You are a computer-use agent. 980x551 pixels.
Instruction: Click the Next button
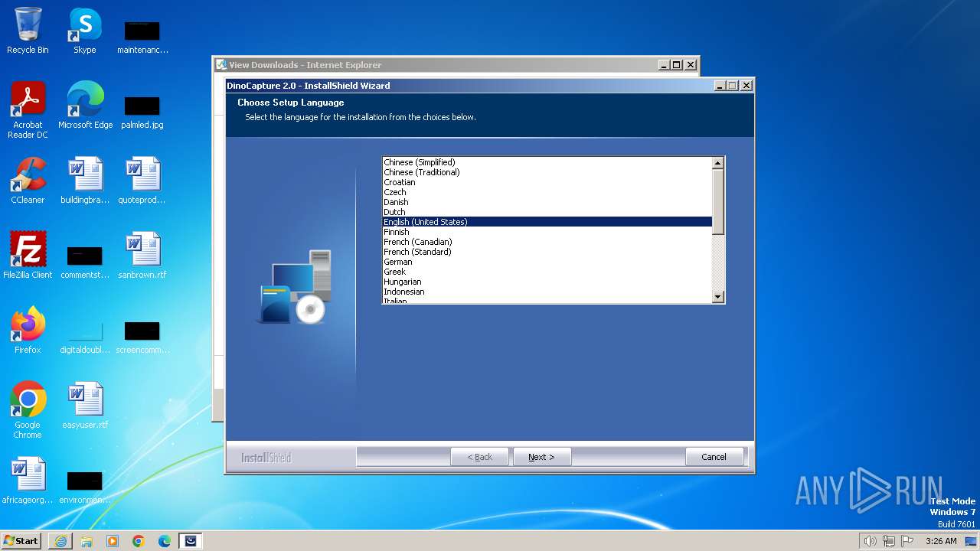(x=542, y=457)
